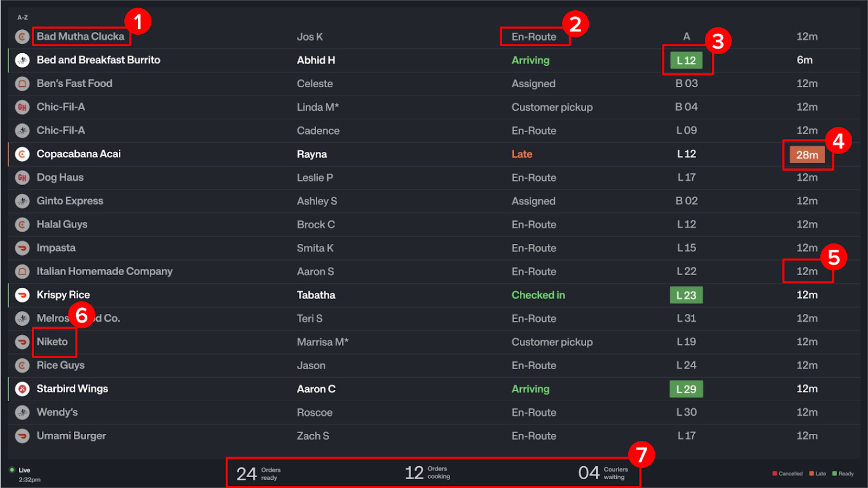Select the icon beside Starbird Wings
Viewport: 868px width, 488px height.
[x=22, y=389]
